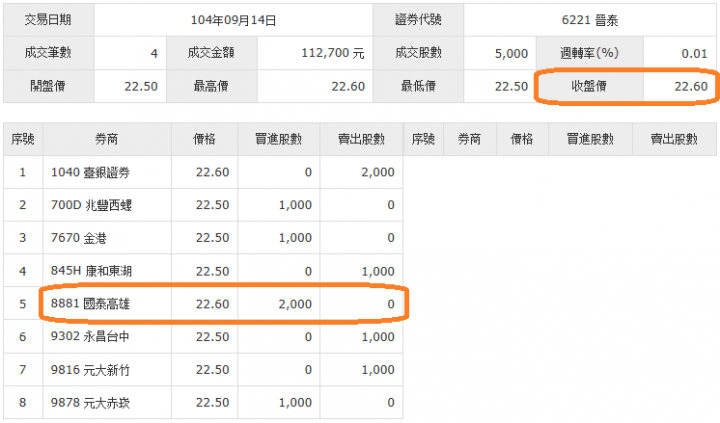
Task: Select the share volume 5,000
Action: click(x=512, y=54)
